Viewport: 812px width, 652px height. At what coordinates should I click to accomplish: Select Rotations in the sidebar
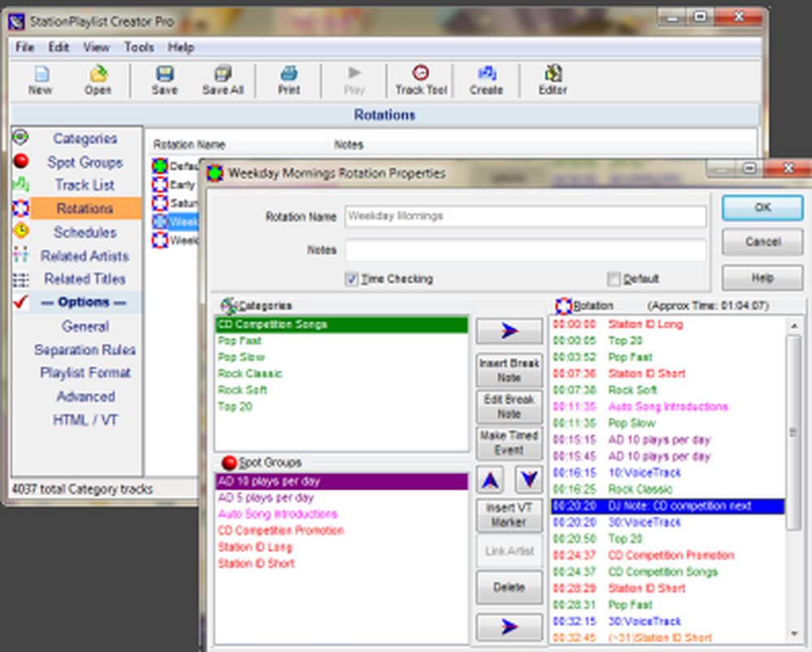(x=85, y=208)
